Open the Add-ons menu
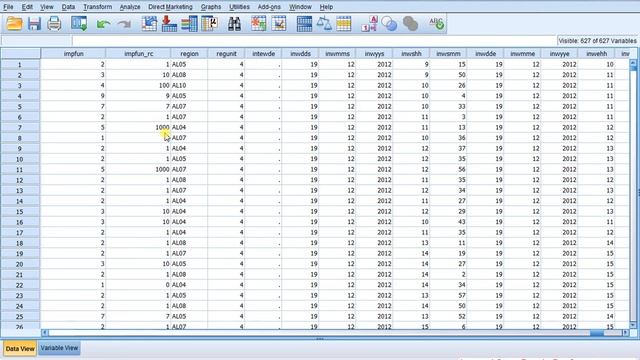Viewport: 640px width, 360px height. click(269, 7)
